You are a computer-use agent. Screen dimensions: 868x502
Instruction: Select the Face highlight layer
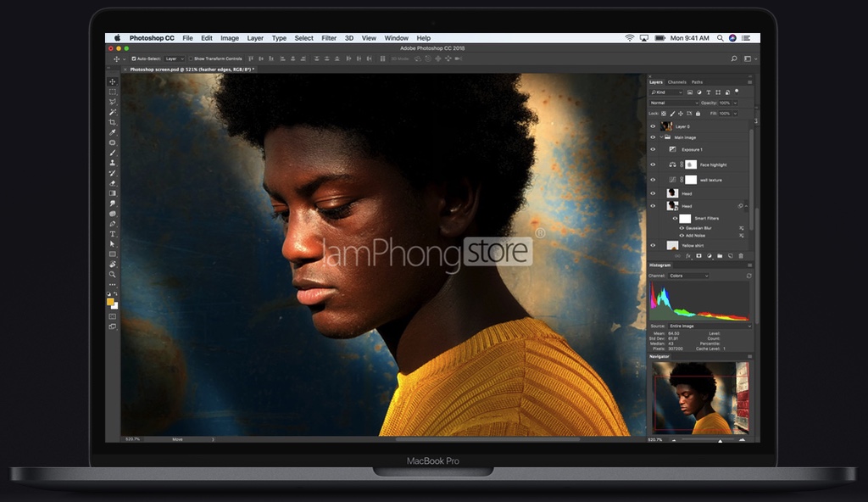click(x=698, y=165)
